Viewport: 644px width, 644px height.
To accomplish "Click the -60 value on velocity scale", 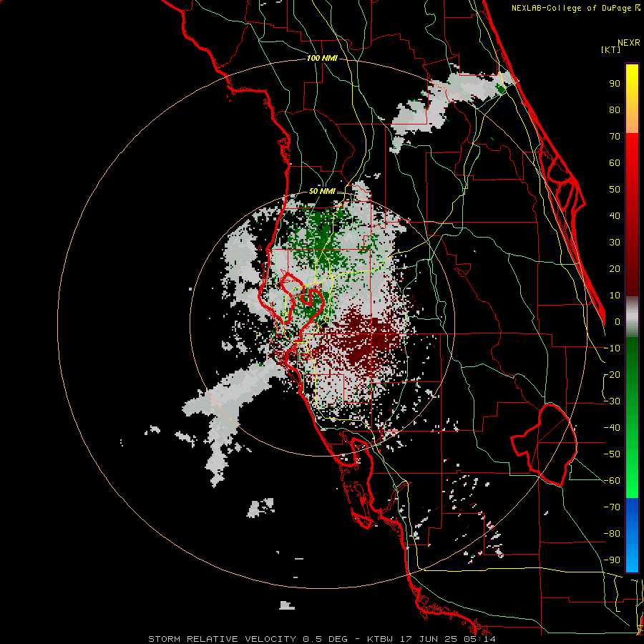I will coord(612,481).
